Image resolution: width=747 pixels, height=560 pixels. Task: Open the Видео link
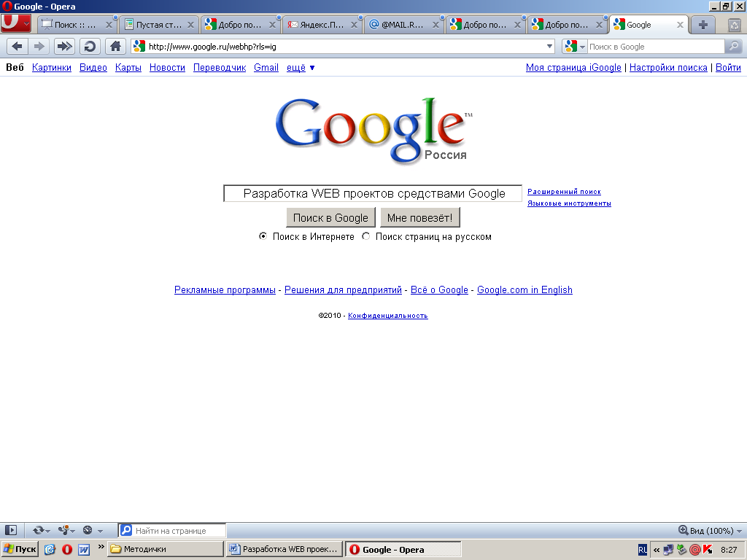point(93,68)
